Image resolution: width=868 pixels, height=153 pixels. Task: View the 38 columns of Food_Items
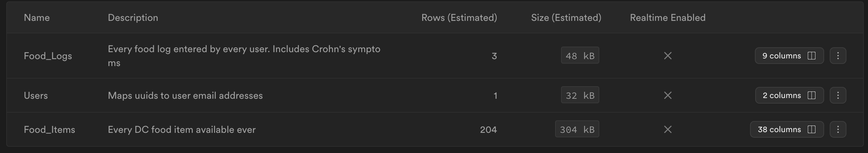787,129
